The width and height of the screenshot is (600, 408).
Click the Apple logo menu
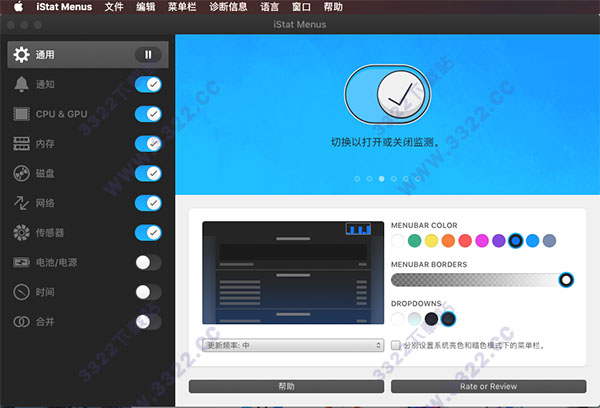18,7
